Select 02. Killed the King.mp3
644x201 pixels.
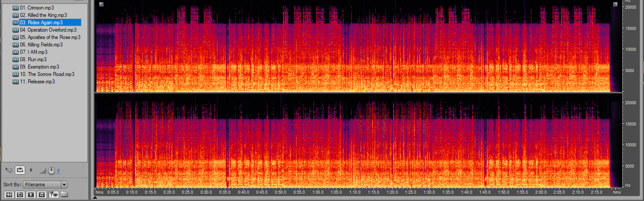[x=43, y=15]
